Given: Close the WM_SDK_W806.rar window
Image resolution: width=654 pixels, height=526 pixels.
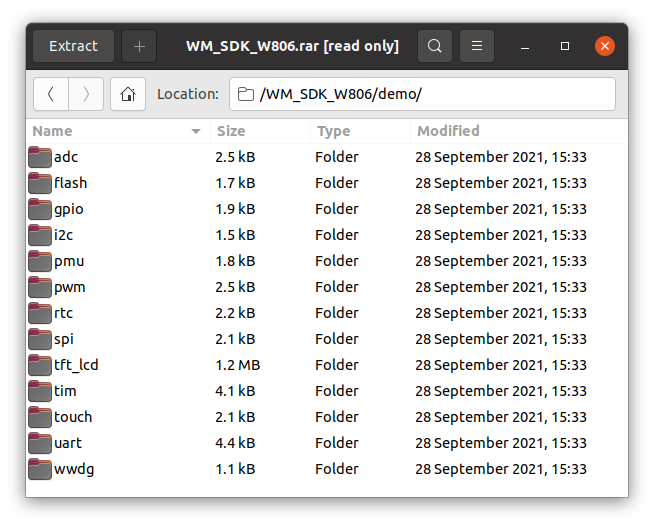Looking at the screenshot, I should tap(605, 46).
